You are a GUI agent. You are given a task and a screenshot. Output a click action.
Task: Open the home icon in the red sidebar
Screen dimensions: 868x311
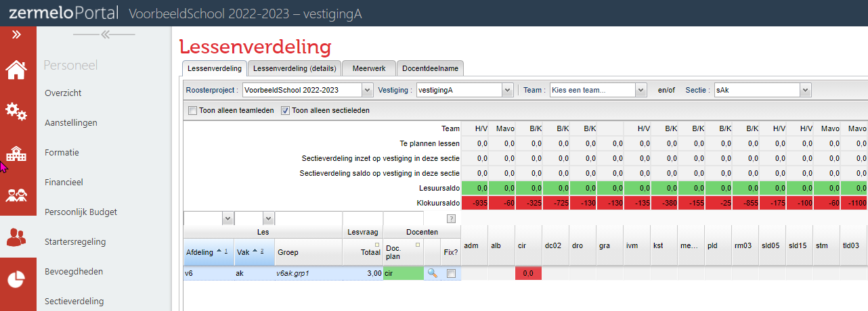pos(16,69)
